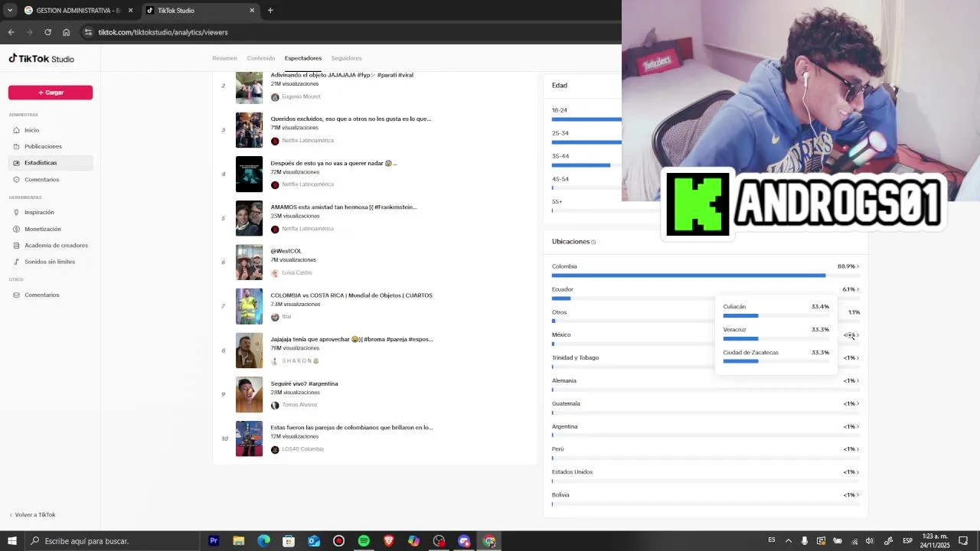The width and height of the screenshot is (980, 551).
Task: Follow the Volver a TikTok link
Action: pos(32,515)
